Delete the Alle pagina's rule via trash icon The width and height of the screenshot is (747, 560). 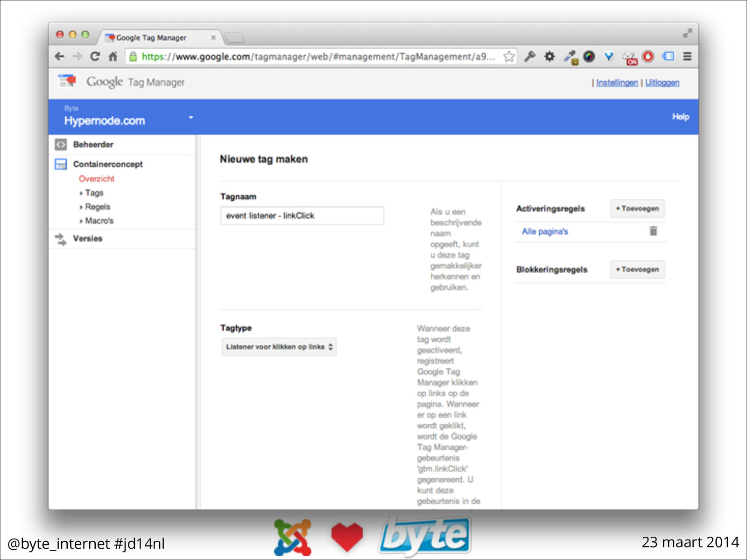[x=653, y=231]
